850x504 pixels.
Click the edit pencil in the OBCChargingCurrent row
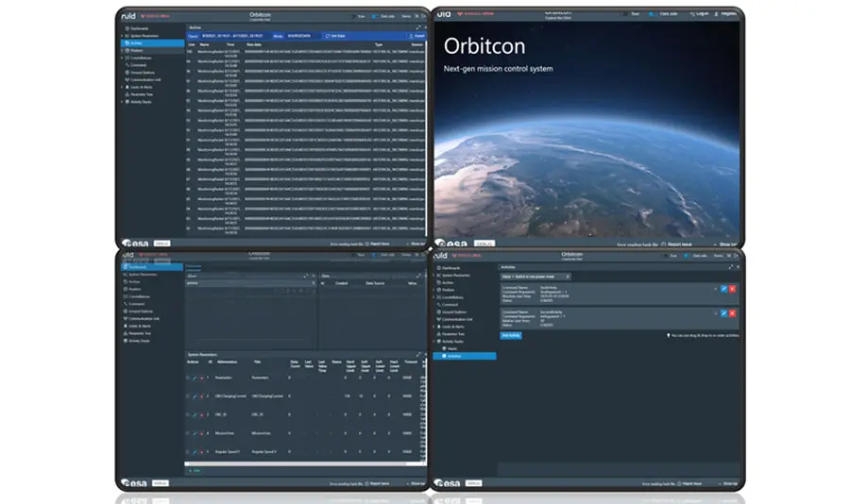click(x=195, y=395)
